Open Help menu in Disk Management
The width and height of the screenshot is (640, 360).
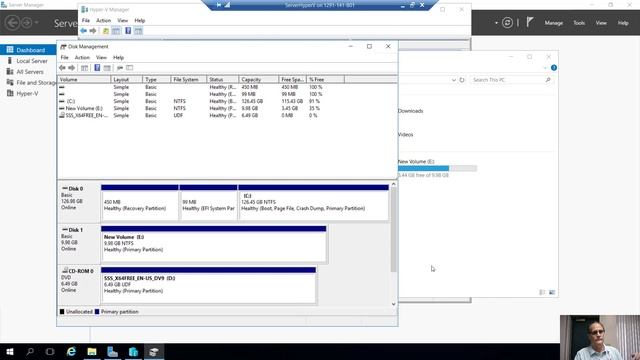[x=118, y=58]
